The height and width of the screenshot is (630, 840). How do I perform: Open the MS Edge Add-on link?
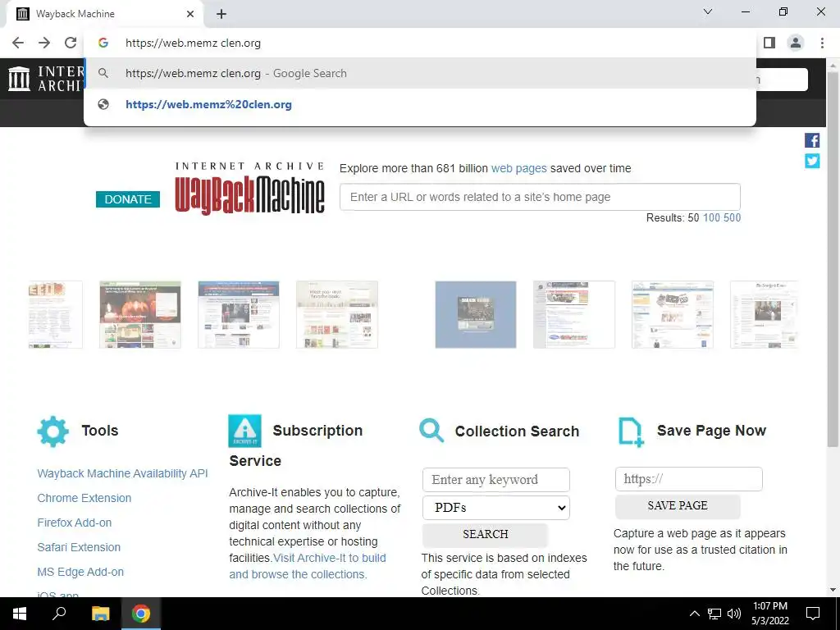pyautogui.click(x=80, y=572)
